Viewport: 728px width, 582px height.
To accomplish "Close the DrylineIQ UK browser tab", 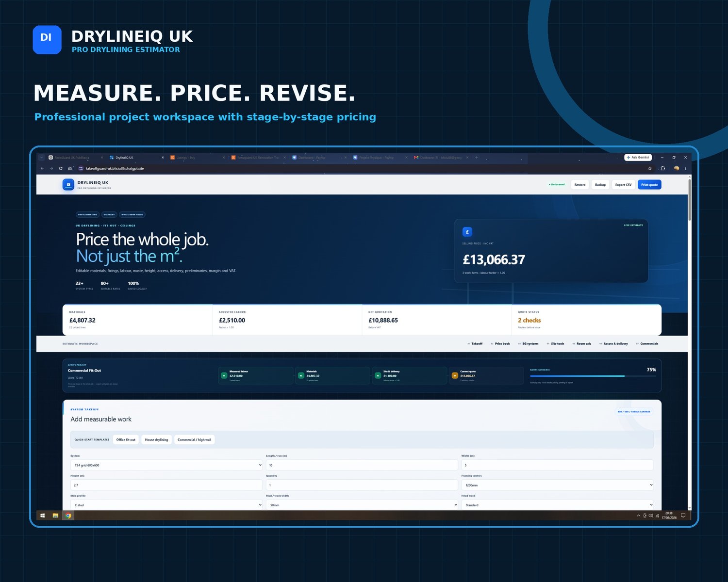I will (x=163, y=158).
